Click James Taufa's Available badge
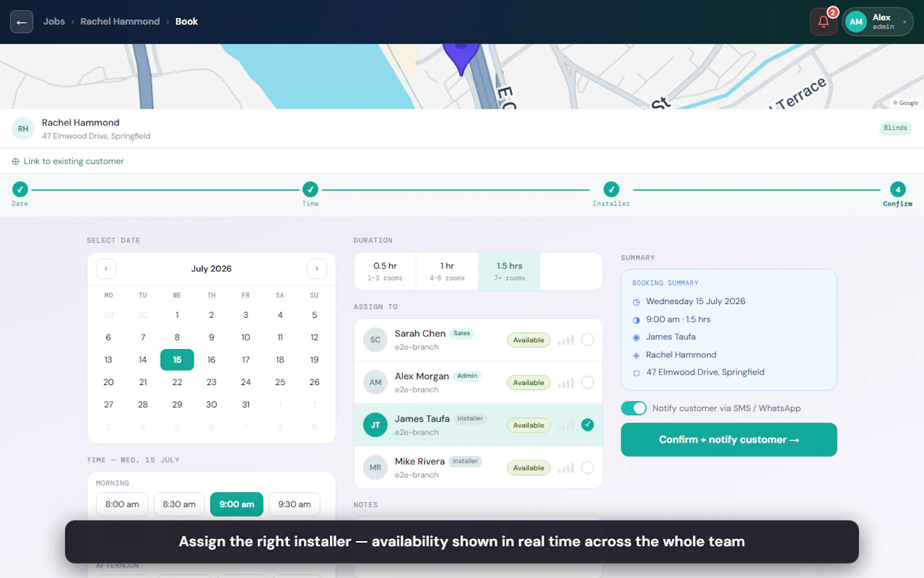 pos(528,425)
